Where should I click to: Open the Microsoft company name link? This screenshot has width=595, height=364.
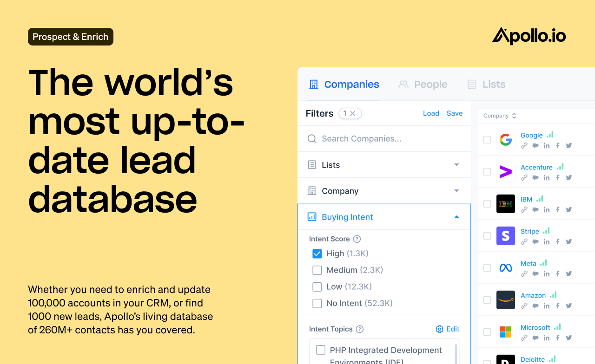[x=535, y=327]
